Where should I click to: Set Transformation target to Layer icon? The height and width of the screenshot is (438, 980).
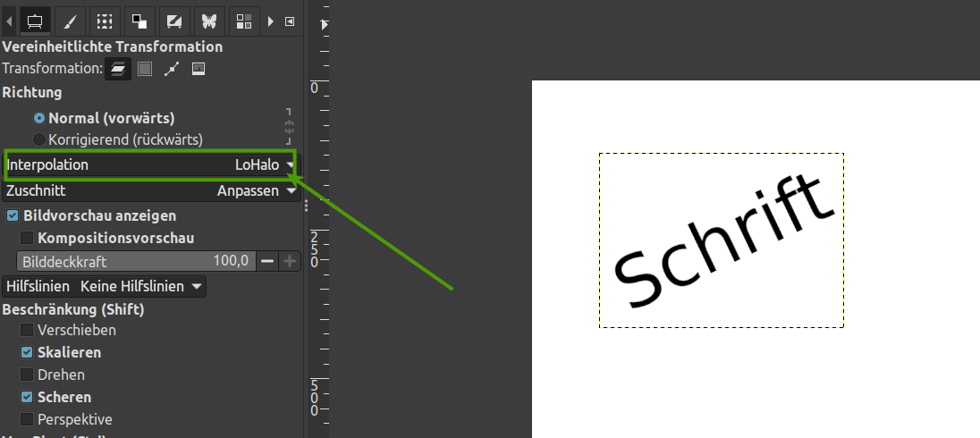coord(118,69)
